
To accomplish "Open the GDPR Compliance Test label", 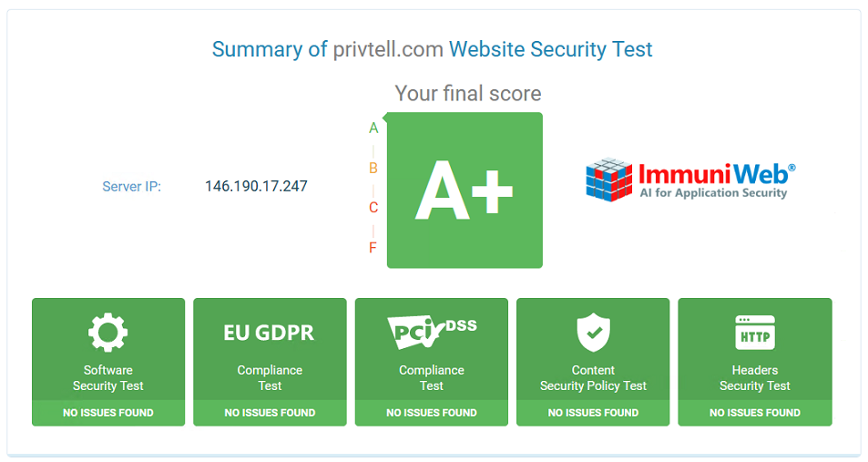I will pos(270,378).
